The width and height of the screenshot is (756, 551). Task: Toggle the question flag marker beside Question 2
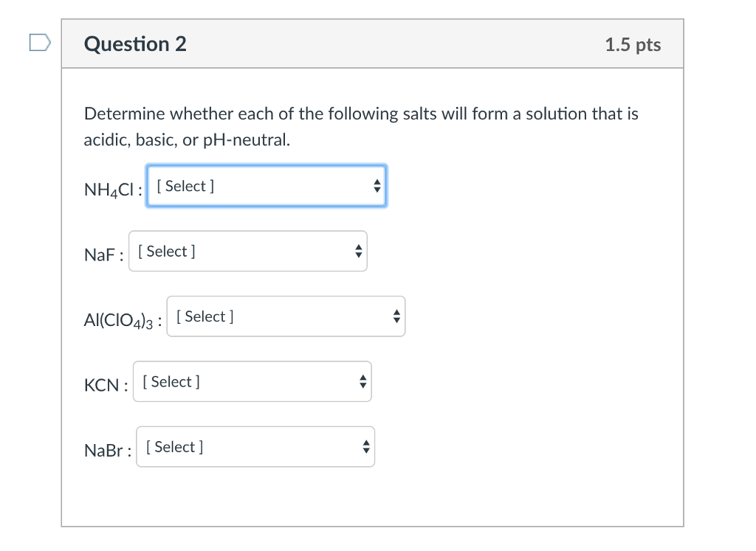[x=39, y=42]
